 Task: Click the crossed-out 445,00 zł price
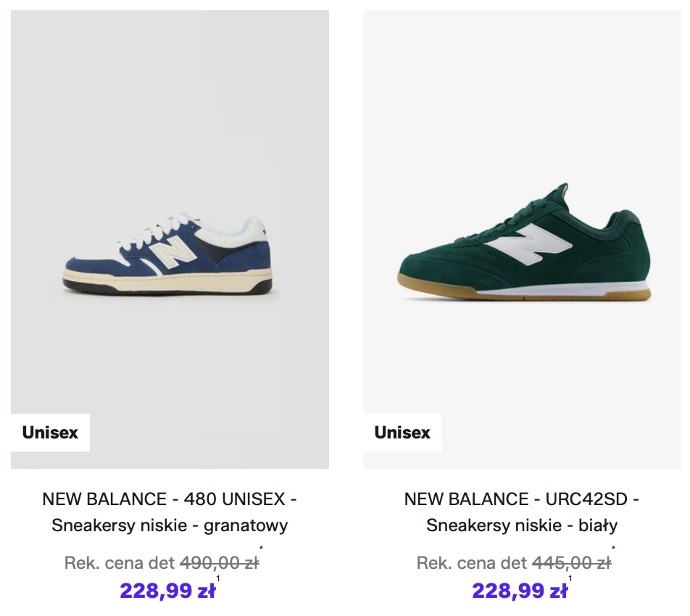point(571,563)
